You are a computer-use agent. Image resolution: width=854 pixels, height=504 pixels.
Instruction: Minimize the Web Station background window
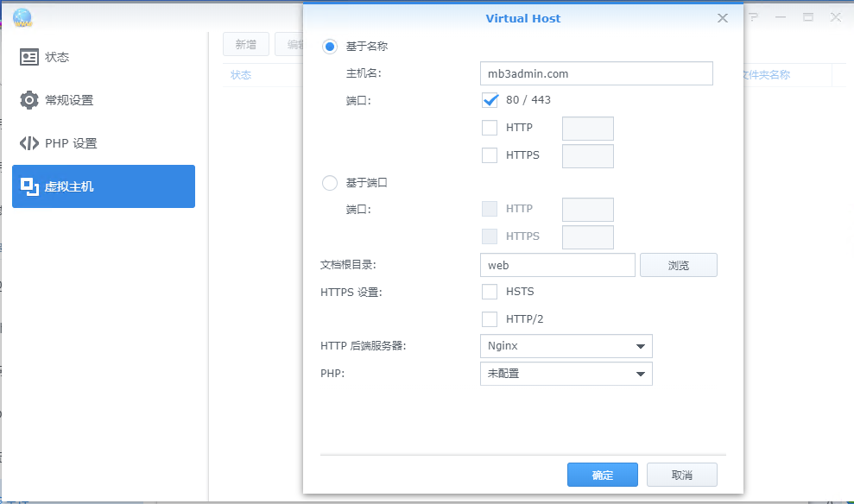pos(781,17)
